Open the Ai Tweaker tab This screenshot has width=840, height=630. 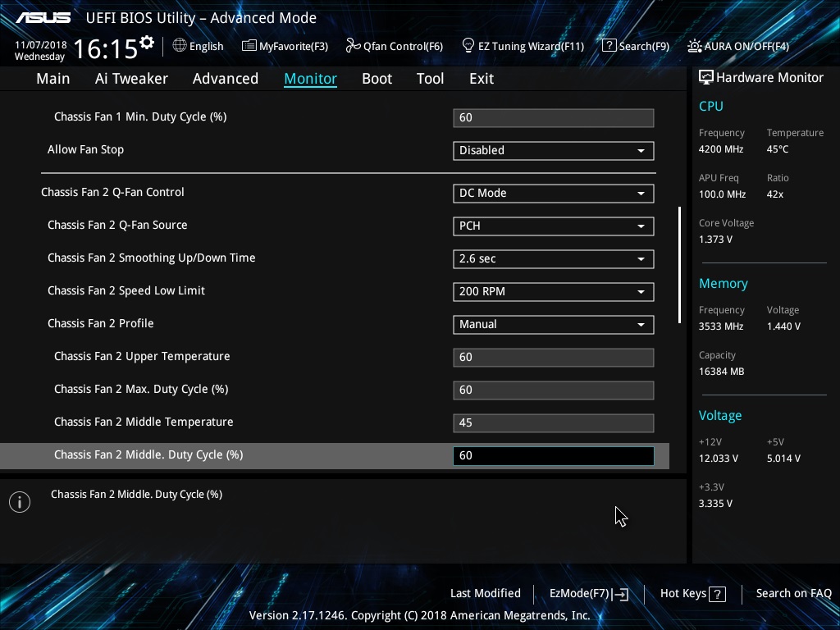click(x=131, y=79)
